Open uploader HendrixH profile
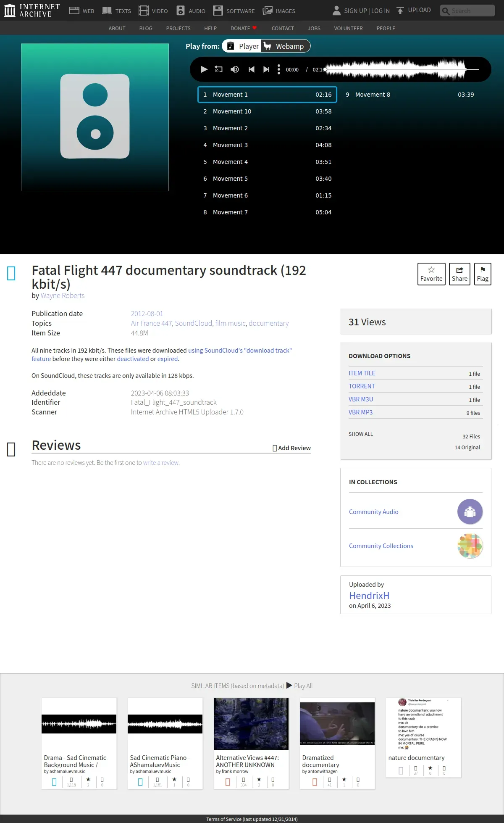 pos(369,596)
